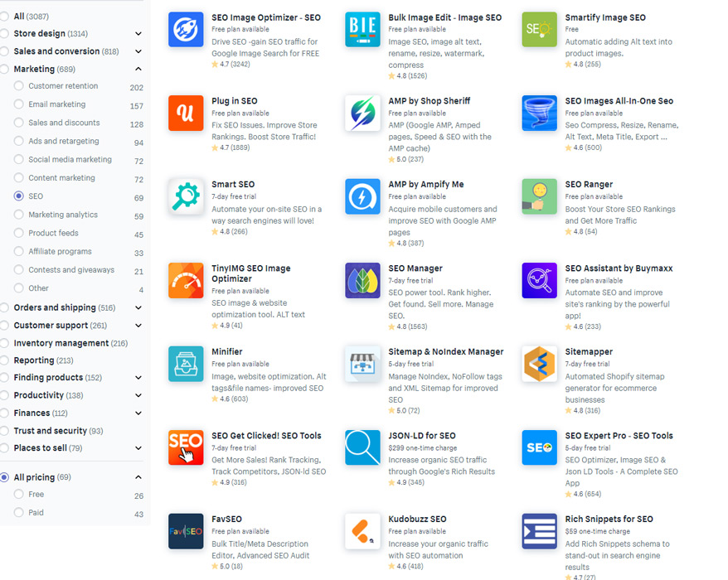Select the SEO Manager leaves icon

tap(362, 280)
